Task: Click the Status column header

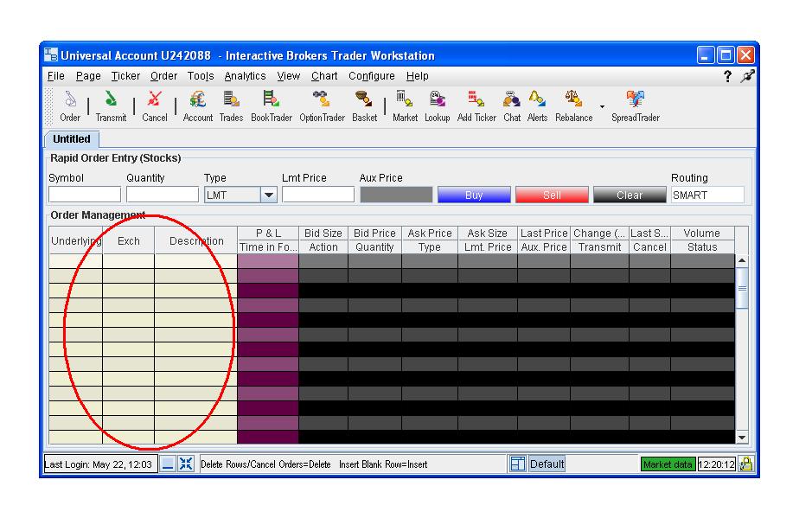Action: (701, 247)
